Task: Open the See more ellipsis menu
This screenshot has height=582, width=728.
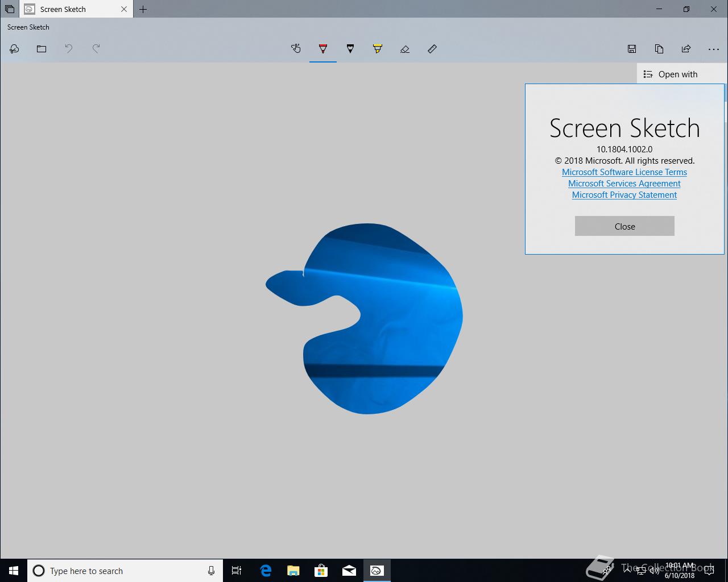Action: [x=714, y=49]
